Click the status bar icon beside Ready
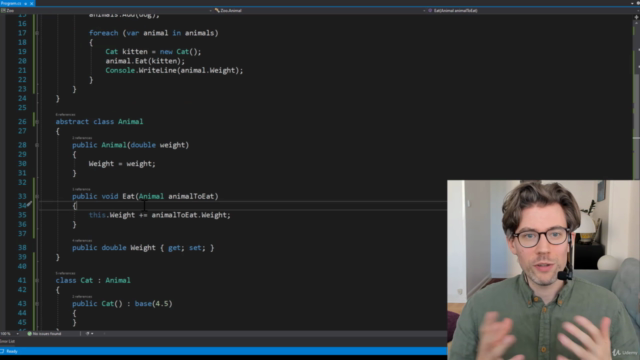 pyautogui.click(x=2, y=351)
